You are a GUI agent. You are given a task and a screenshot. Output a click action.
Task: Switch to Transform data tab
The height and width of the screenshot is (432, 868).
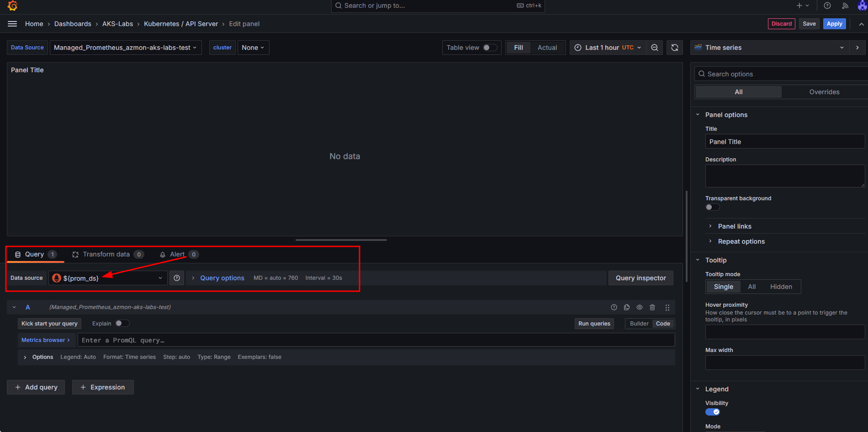(x=108, y=254)
